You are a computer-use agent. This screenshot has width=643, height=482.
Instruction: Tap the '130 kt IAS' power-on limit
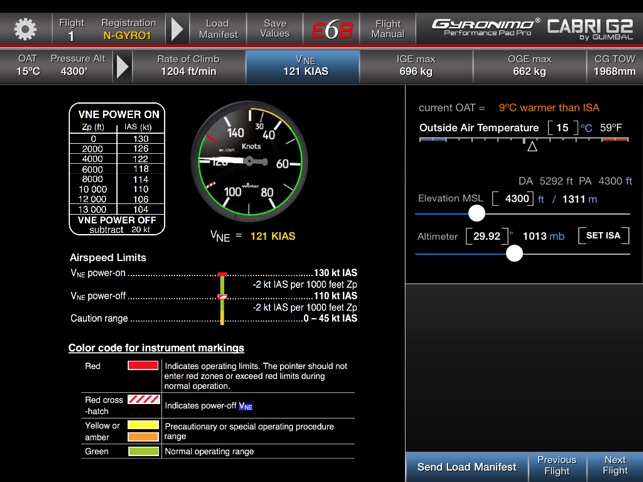click(x=335, y=273)
